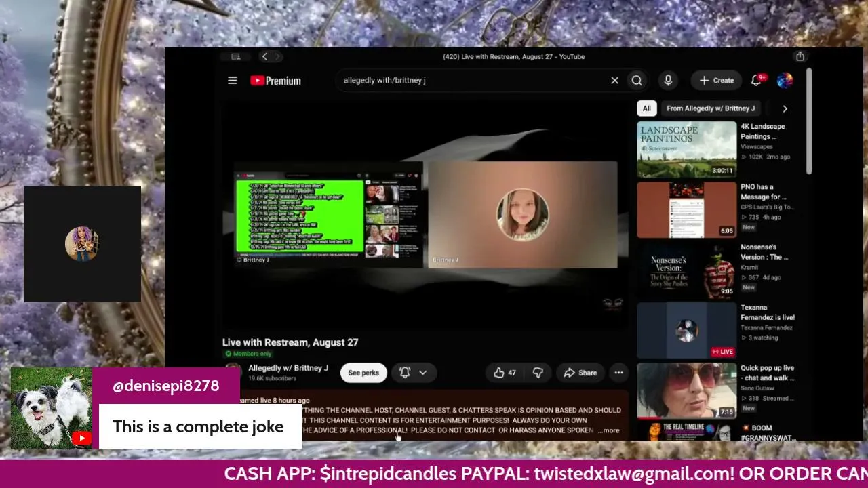This screenshot has height=488, width=868.
Task: Expand the notification options chevron
Action: [x=422, y=373]
